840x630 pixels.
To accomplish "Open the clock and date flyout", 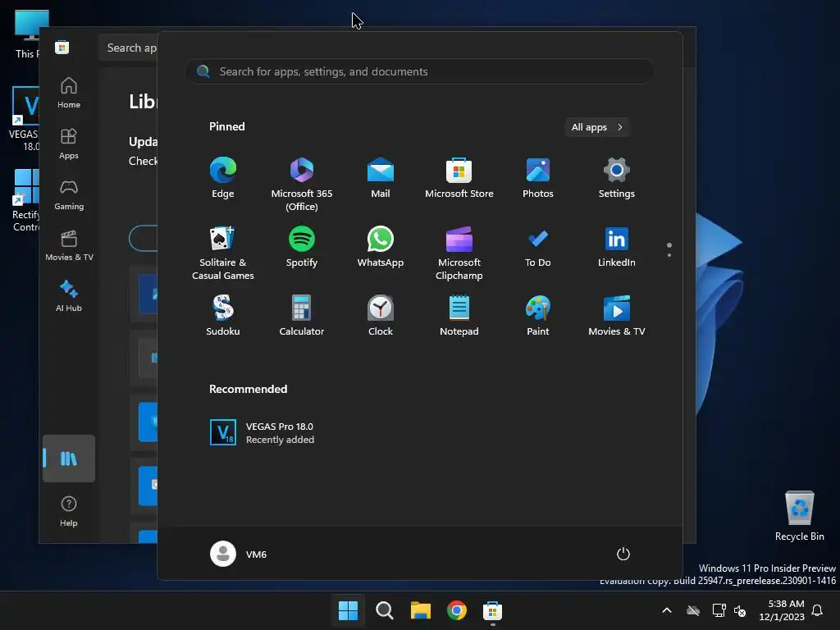I will (782, 610).
